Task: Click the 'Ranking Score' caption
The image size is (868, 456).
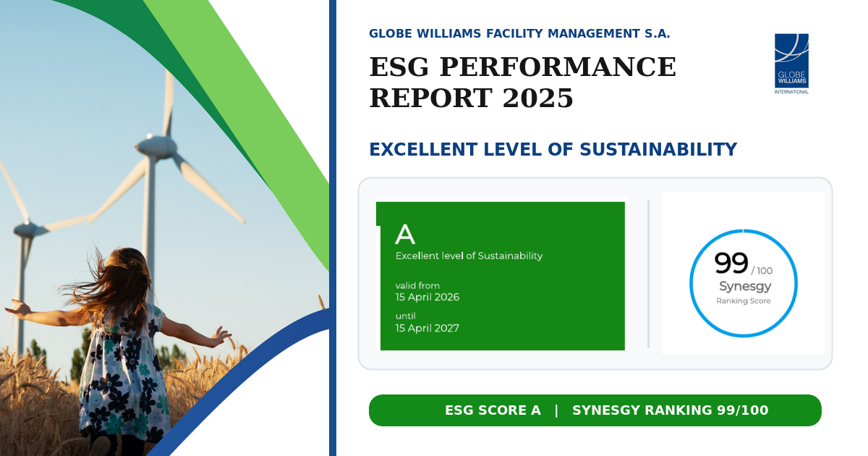Action: click(x=743, y=300)
